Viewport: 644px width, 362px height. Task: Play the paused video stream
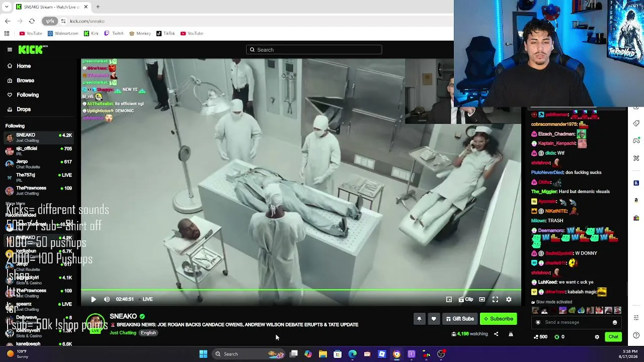tap(94, 299)
